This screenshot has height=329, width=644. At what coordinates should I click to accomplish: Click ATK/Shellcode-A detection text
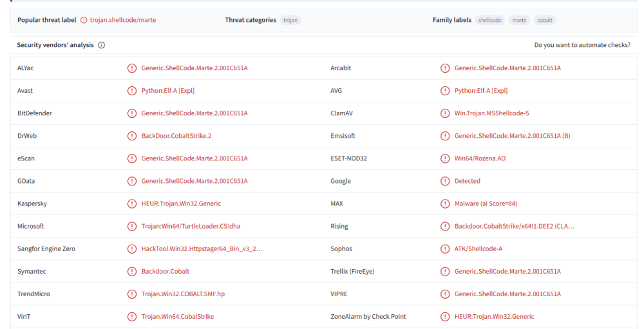point(478,249)
